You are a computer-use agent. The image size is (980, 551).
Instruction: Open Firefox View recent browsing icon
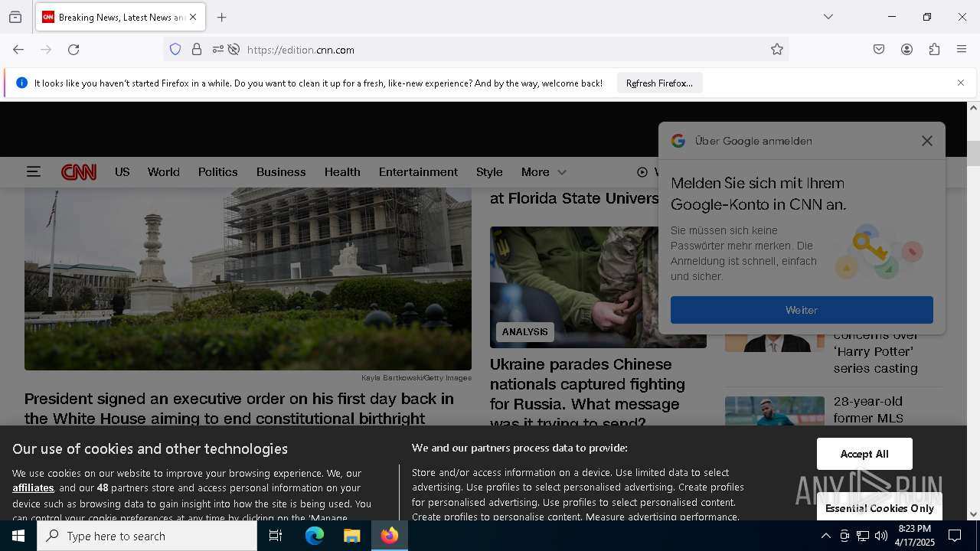(15, 17)
